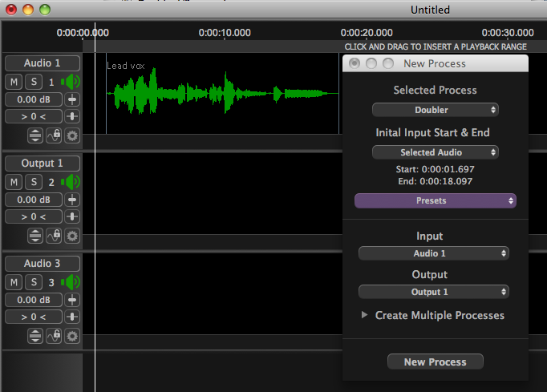Open the Doubler selected process dropdown
547x392 pixels.
pyautogui.click(x=435, y=110)
